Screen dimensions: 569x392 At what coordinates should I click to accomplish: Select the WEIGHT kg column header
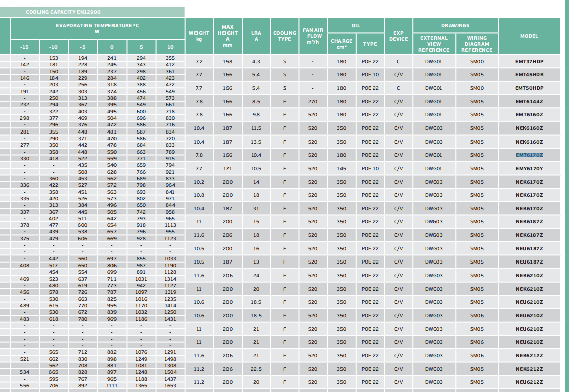click(x=199, y=36)
